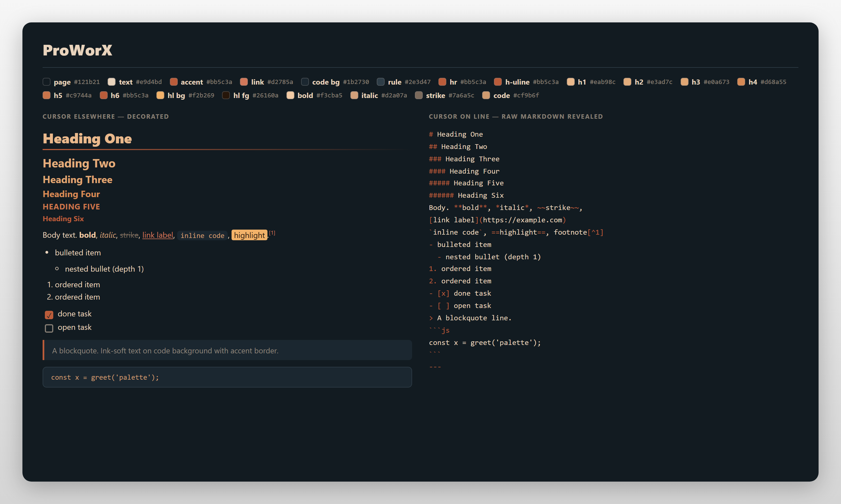Place cursor on raw ## Heading Two line
The width and height of the screenshot is (841, 504).
[458, 147]
